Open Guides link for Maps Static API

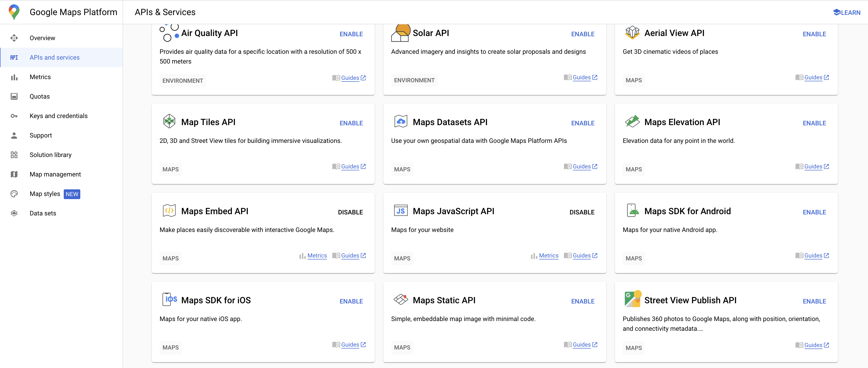[582, 345]
